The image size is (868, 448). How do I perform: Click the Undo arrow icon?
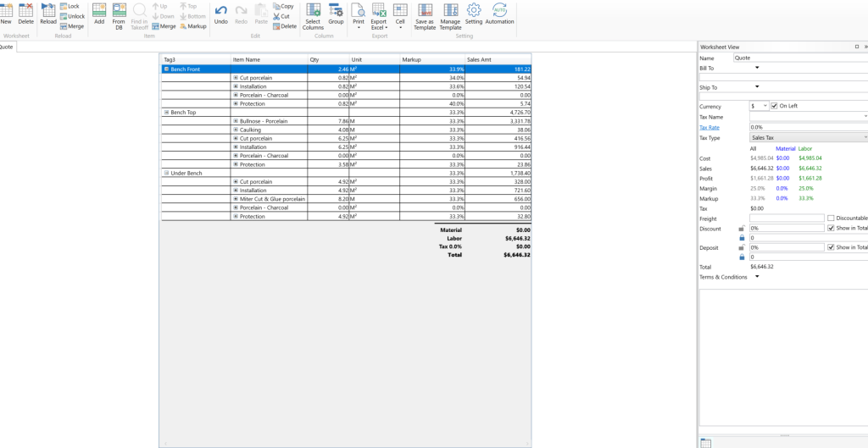point(220,10)
